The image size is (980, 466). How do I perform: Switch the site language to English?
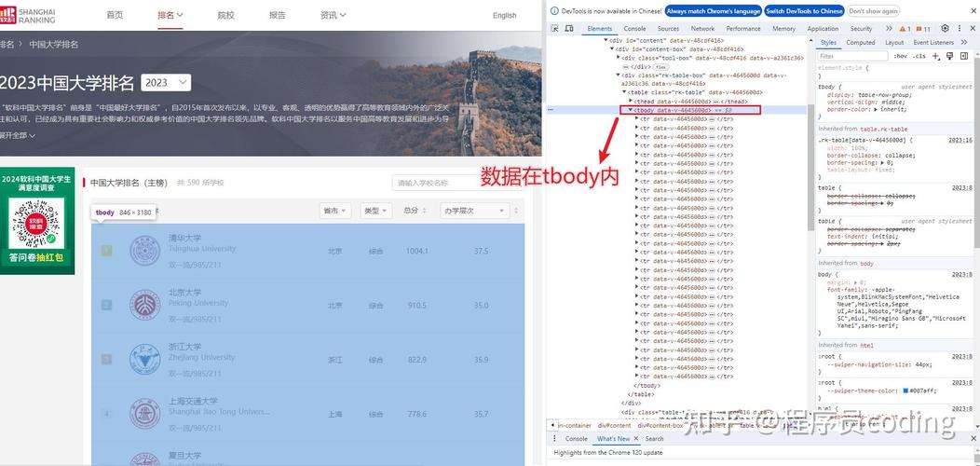point(504,16)
